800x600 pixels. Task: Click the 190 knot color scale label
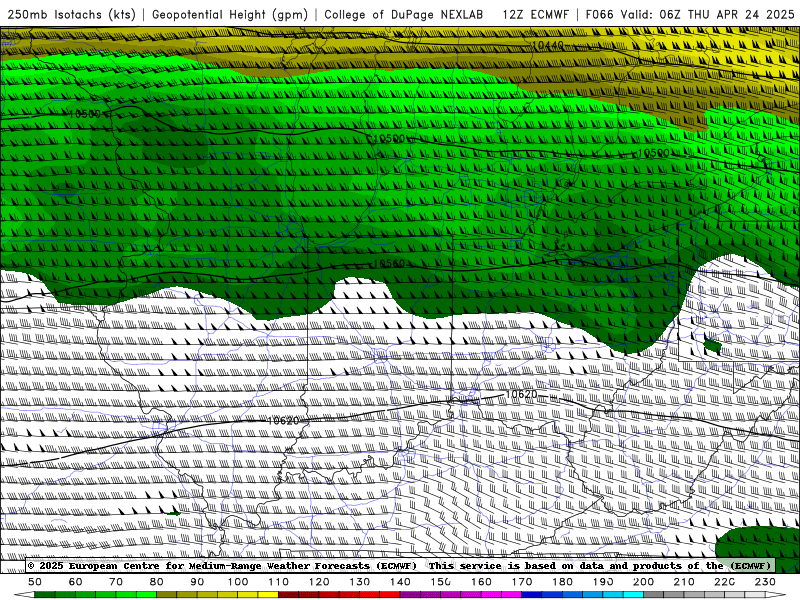tap(603, 582)
